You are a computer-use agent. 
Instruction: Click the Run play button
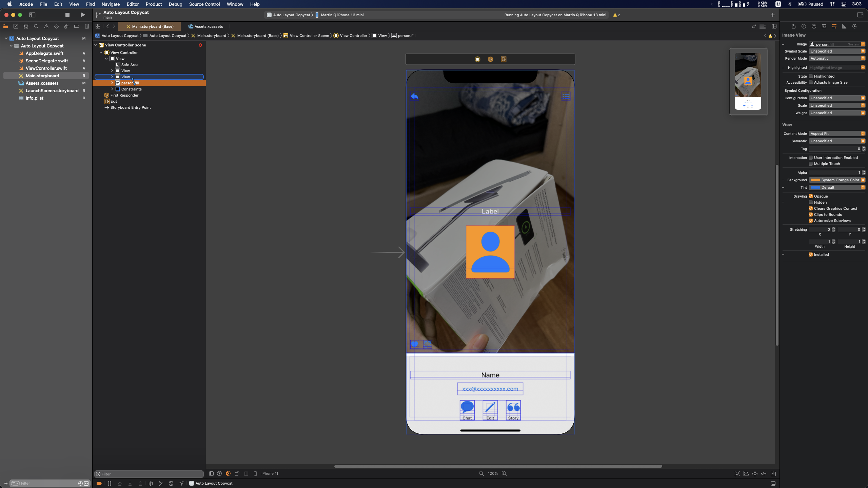click(x=82, y=15)
